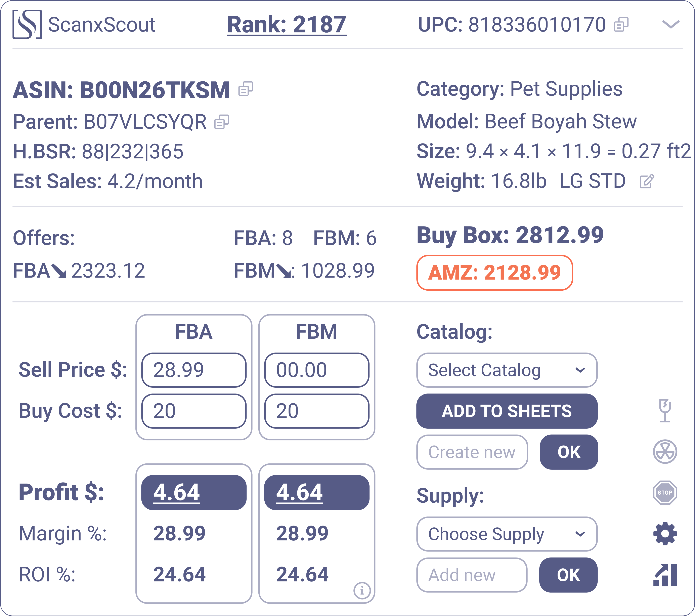Copy the UPC number
The width and height of the screenshot is (695, 616).
click(x=621, y=25)
